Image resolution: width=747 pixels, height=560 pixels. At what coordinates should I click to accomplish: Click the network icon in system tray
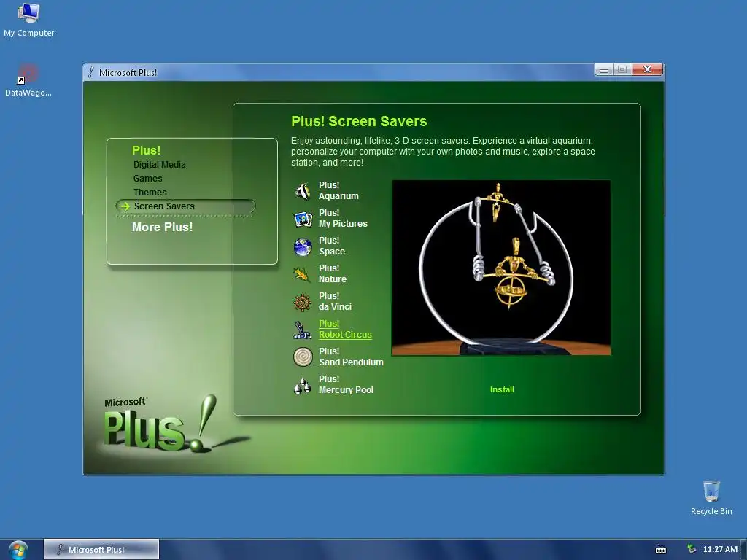pyautogui.click(x=692, y=549)
